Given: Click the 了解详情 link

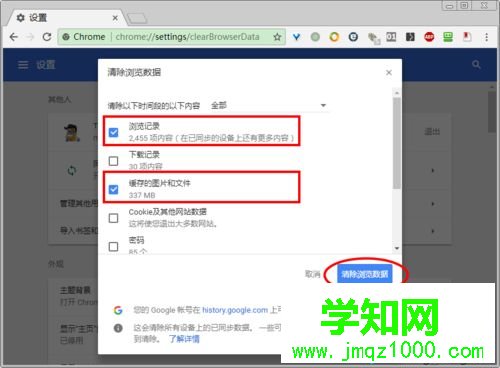Looking at the screenshot, I should pos(184,339).
